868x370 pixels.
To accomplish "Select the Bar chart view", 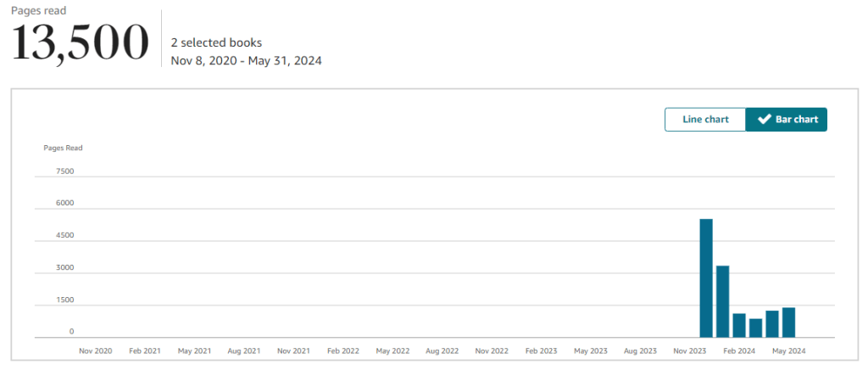I will (x=786, y=120).
